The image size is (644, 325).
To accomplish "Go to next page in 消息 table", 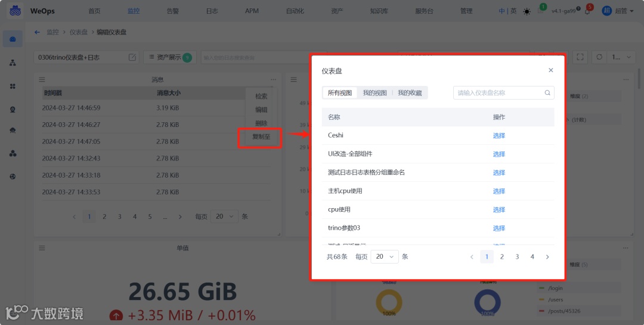I will (x=180, y=216).
